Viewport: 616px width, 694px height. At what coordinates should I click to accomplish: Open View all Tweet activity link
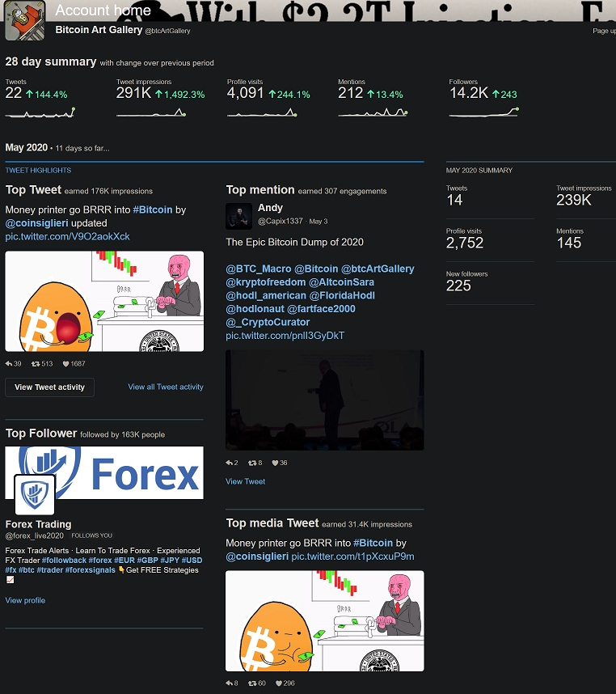pos(166,387)
